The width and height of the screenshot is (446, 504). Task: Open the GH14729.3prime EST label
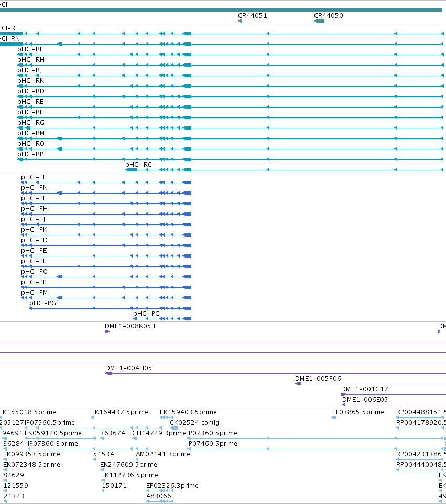(159, 433)
